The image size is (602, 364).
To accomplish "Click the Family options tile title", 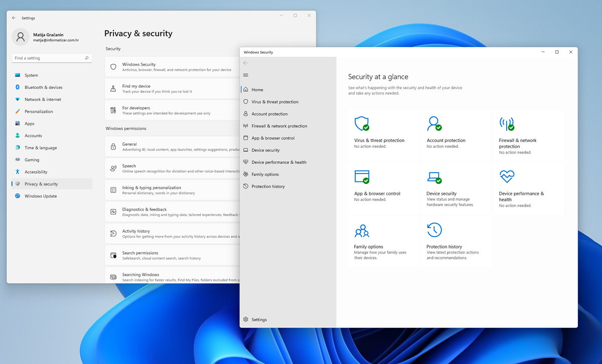I will pyautogui.click(x=368, y=247).
